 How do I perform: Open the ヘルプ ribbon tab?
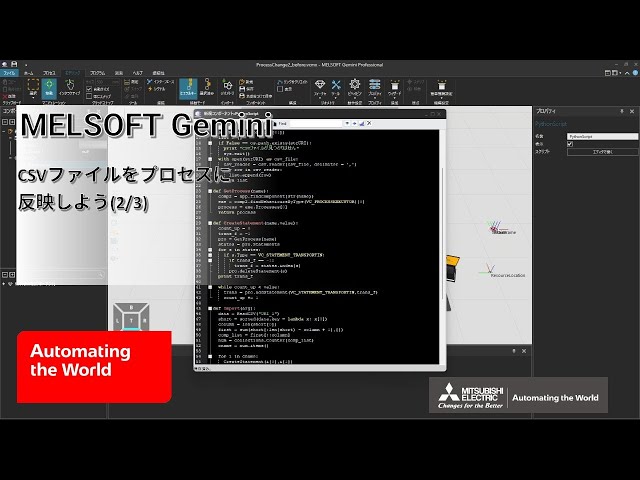138,73
